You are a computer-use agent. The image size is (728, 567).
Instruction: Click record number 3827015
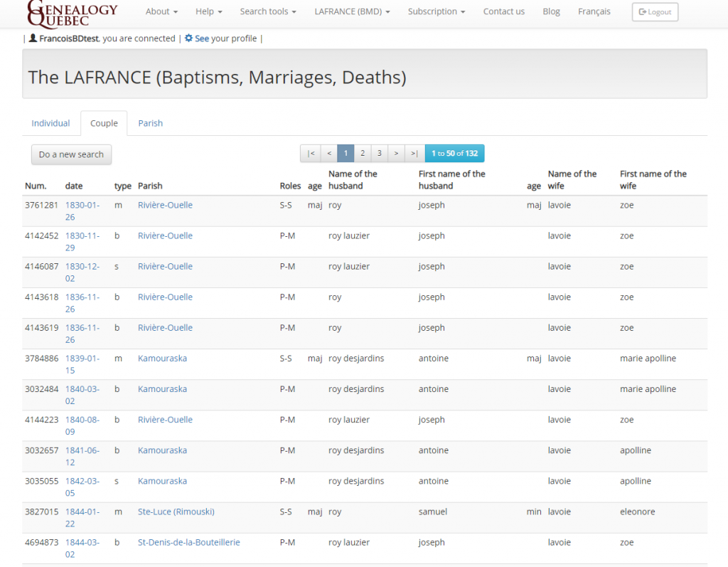pyautogui.click(x=42, y=512)
